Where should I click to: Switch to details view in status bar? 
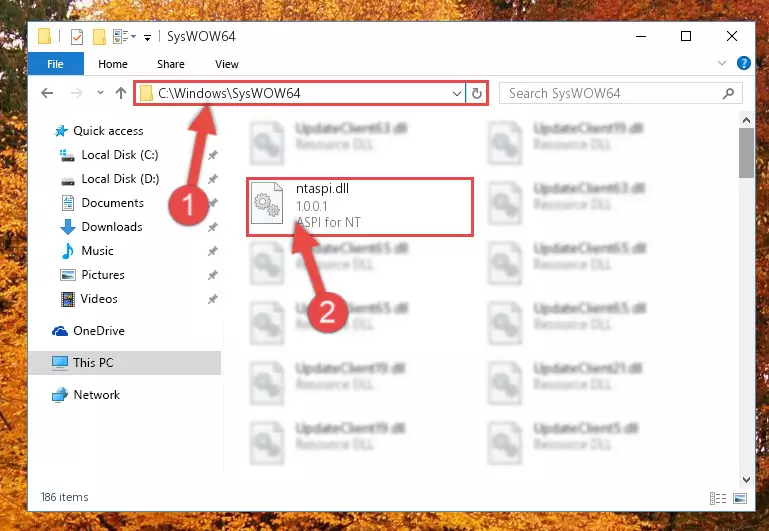tap(718, 499)
